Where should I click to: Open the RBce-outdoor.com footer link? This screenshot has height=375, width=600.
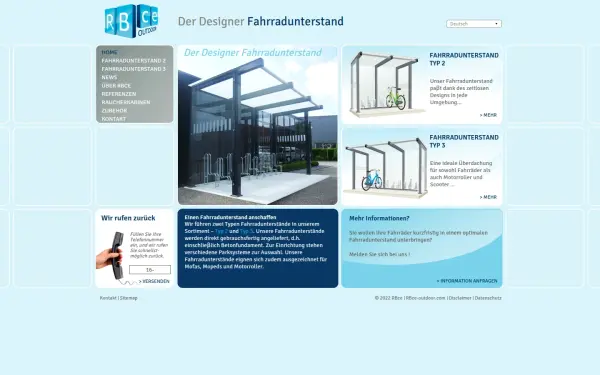click(426, 298)
